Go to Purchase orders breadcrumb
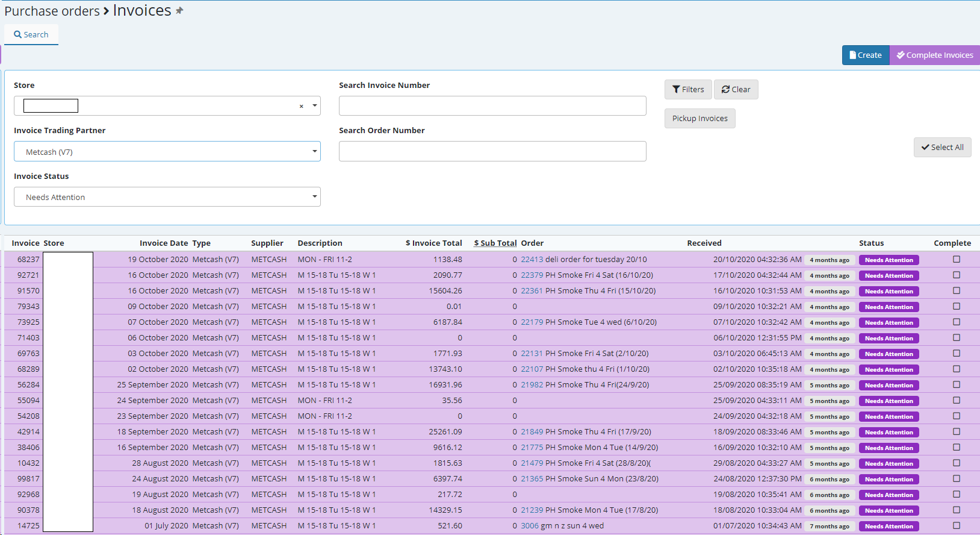This screenshot has width=980, height=535. 52,11
